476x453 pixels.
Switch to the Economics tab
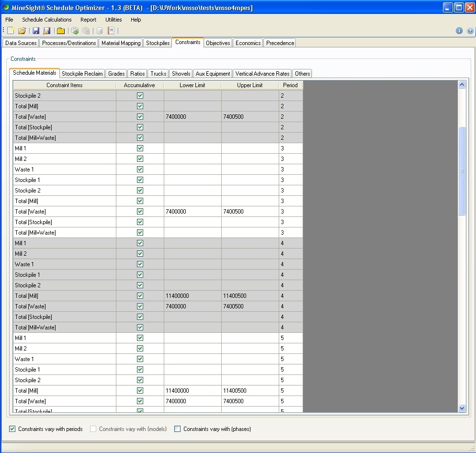click(248, 43)
